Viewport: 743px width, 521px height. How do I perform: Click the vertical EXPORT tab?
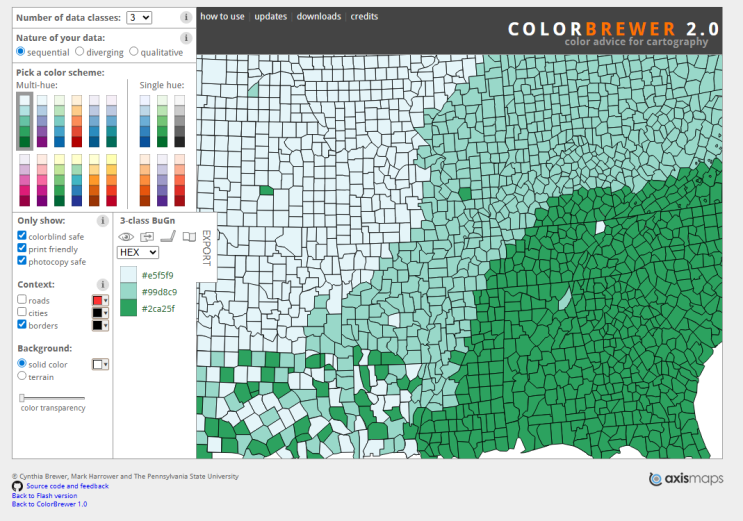point(206,247)
